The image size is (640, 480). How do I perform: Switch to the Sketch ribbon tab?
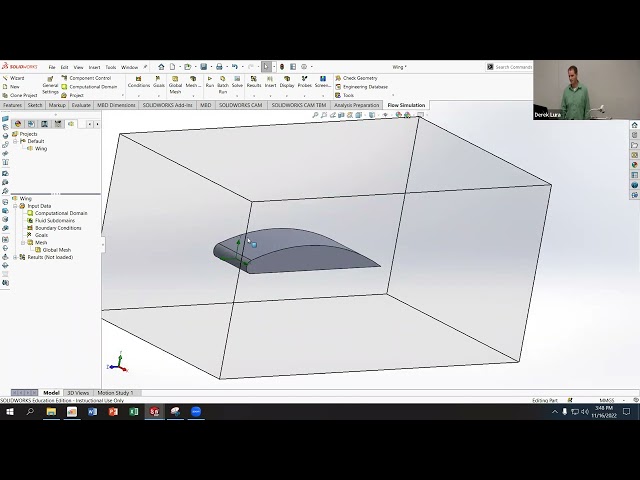pyautogui.click(x=35, y=105)
